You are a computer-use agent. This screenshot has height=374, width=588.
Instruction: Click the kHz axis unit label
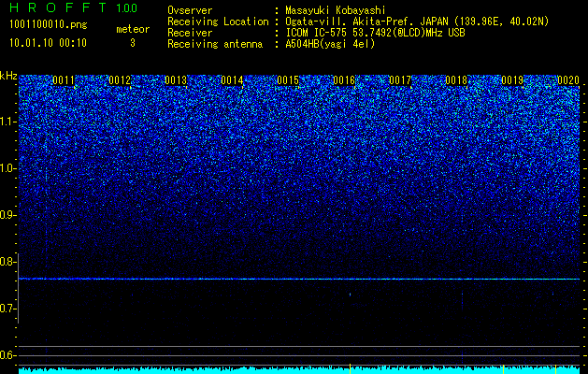[8, 76]
